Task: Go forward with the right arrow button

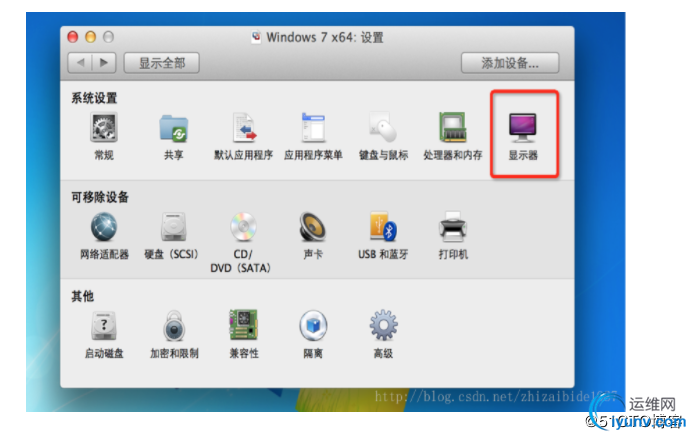Action: tap(104, 63)
